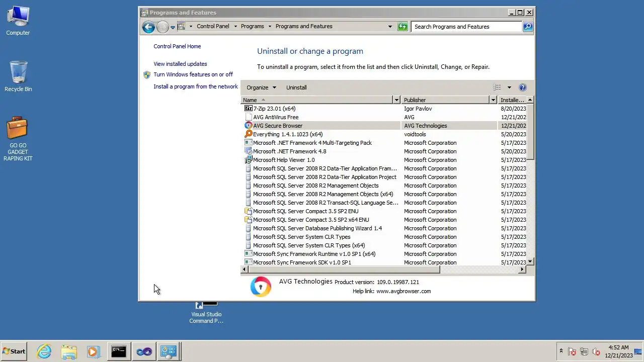The height and width of the screenshot is (362, 644).
Task: Open Windows Media Player from taskbar
Action: point(94,351)
